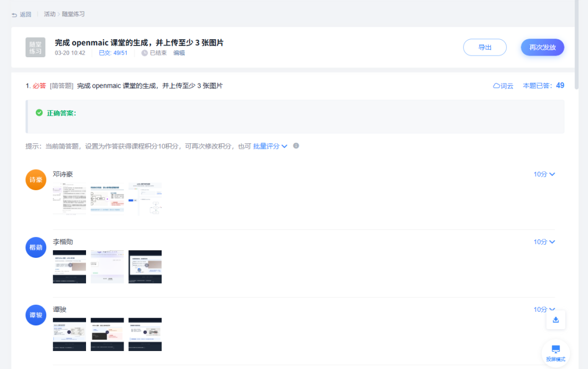Select 随堂练习 in the breadcrumb
588x369 pixels.
73,14
